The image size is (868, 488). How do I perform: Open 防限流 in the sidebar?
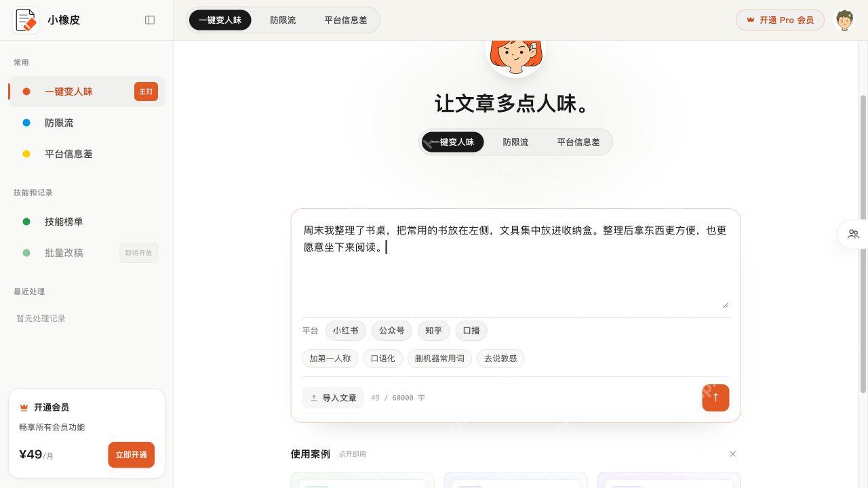[87, 123]
